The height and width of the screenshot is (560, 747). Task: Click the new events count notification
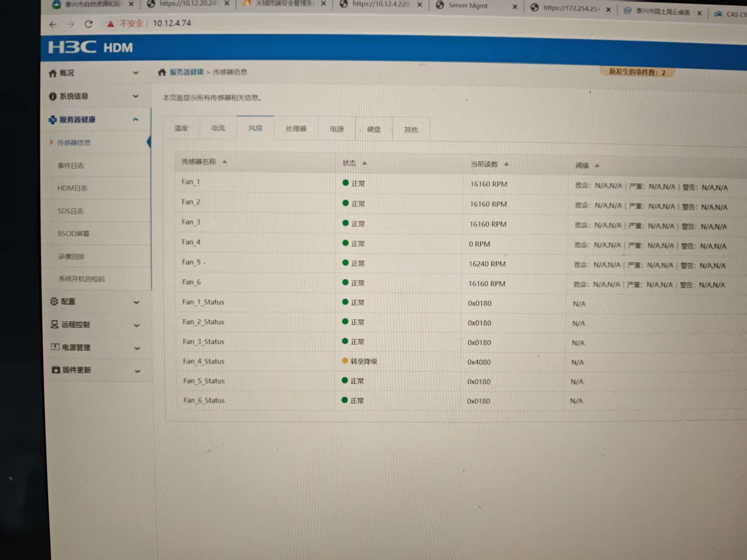tap(637, 72)
